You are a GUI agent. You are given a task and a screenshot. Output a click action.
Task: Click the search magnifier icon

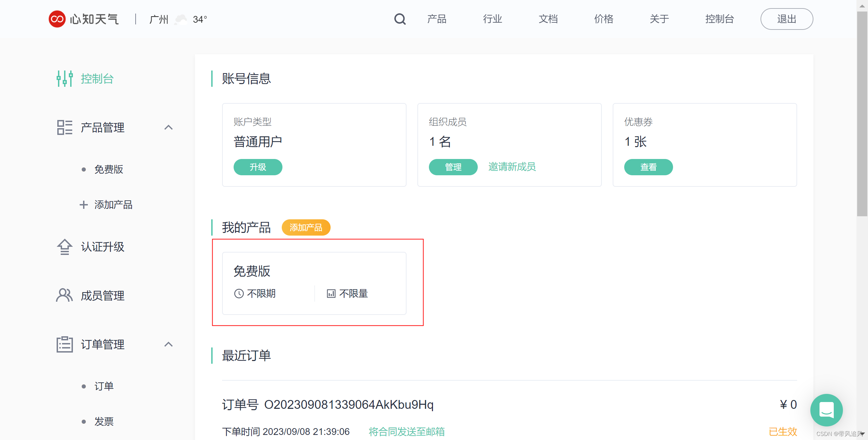coord(400,19)
